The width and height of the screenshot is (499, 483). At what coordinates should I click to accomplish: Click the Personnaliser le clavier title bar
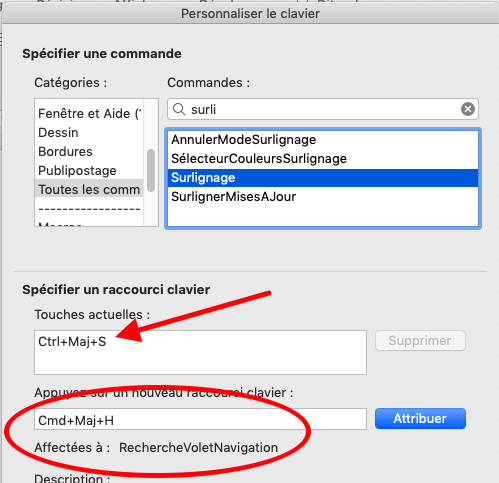250,14
